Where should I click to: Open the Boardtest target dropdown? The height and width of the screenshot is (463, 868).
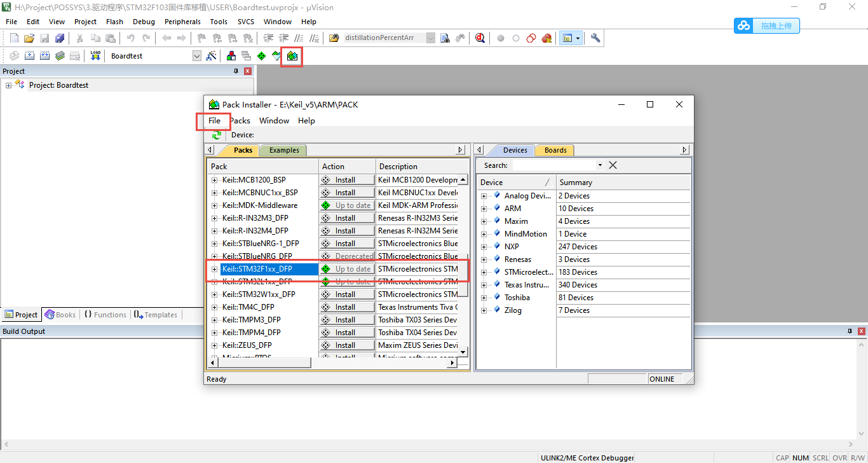click(197, 56)
